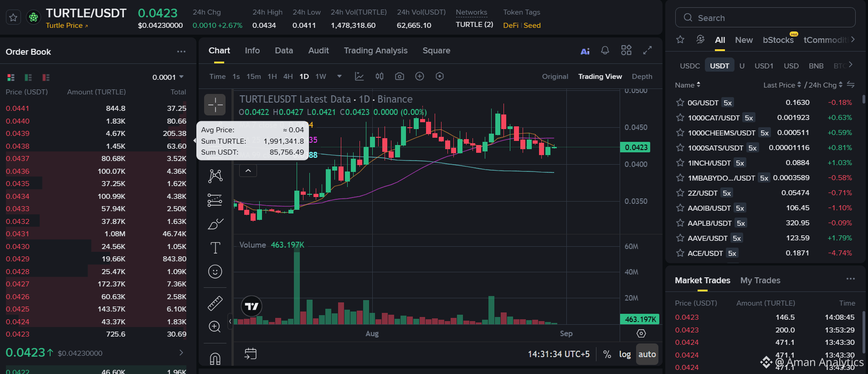Switch order book to both sides view

[11, 78]
